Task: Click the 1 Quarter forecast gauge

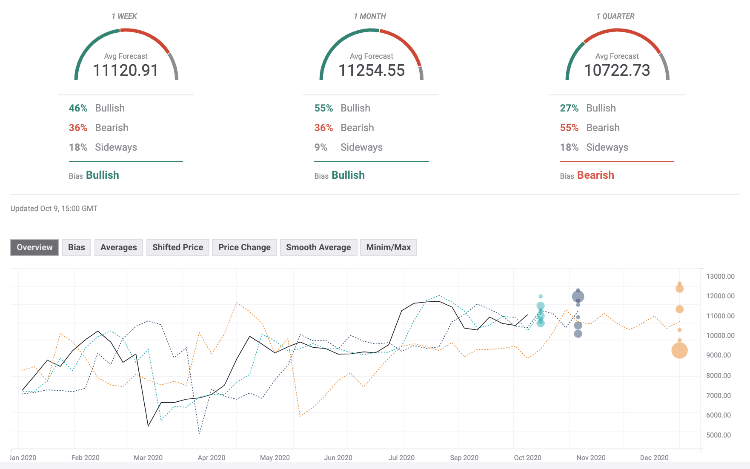Action: pos(617,57)
